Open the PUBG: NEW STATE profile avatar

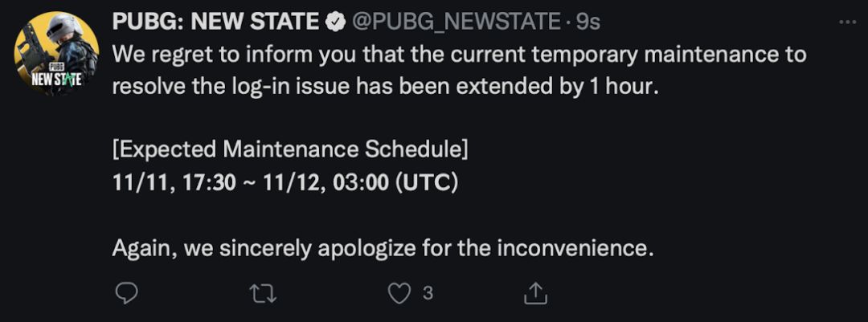coord(56,53)
